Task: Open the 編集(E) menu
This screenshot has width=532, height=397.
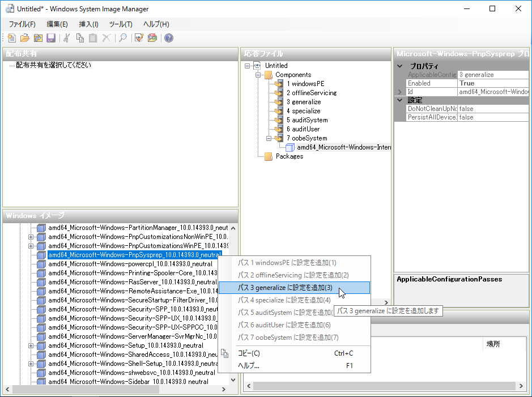Action: click(57, 24)
